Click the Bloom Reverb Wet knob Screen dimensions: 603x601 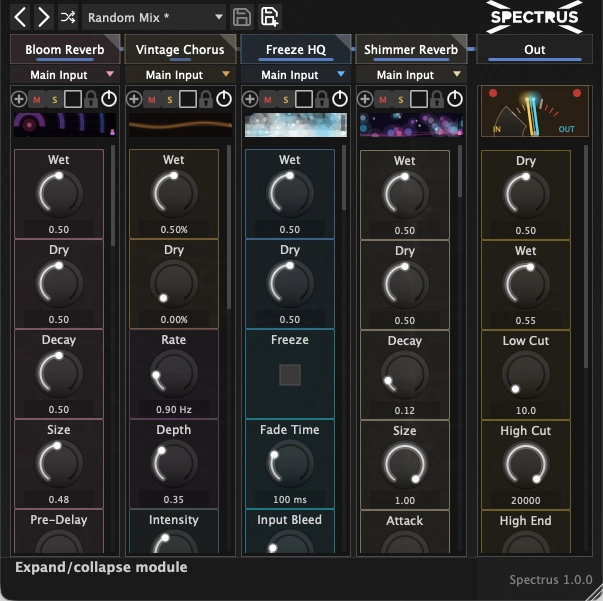(x=59, y=193)
